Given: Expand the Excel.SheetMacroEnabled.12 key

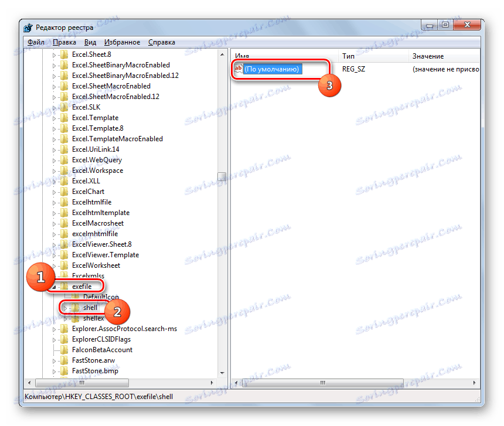Looking at the screenshot, I should [x=54, y=97].
